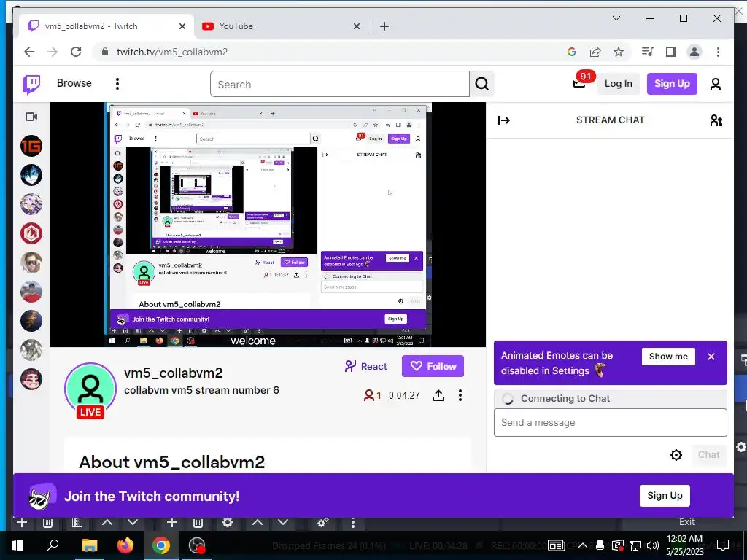
Task: Open the Windows notification center
Action: pos(722,545)
